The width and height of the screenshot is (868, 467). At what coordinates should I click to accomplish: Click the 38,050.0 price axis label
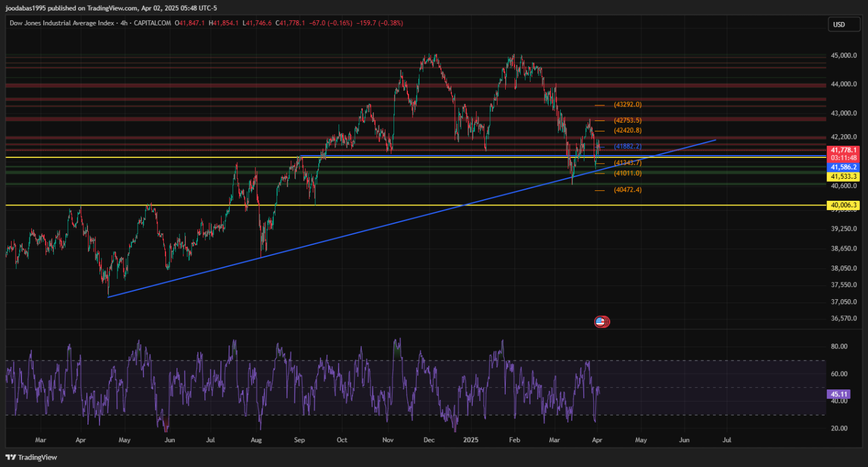tap(844, 269)
